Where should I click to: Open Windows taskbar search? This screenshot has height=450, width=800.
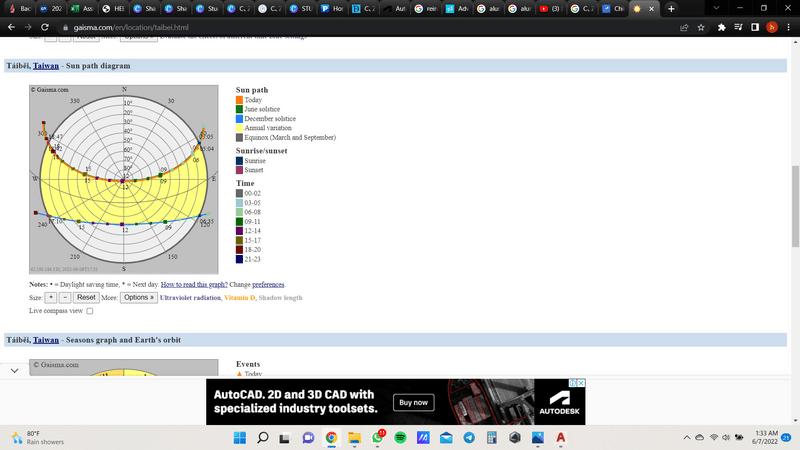click(x=263, y=437)
